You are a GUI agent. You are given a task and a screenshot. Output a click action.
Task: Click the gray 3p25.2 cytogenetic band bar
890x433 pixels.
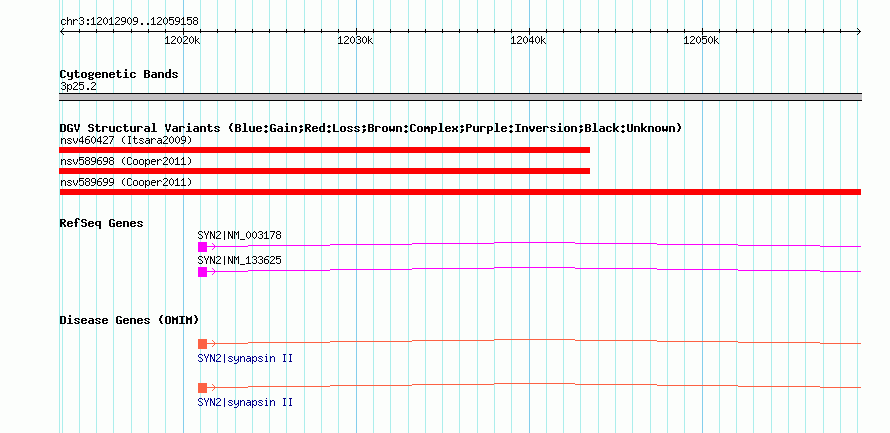click(460, 97)
